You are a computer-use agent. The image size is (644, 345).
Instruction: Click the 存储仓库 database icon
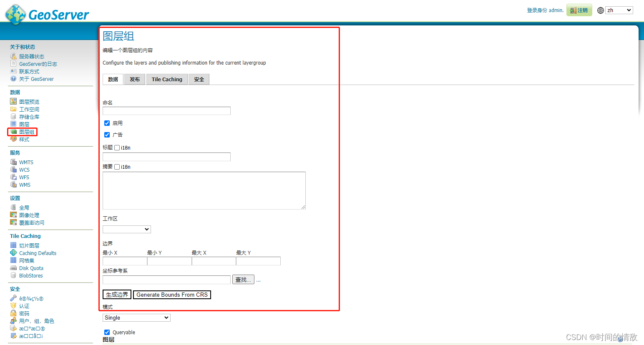(x=13, y=117)
